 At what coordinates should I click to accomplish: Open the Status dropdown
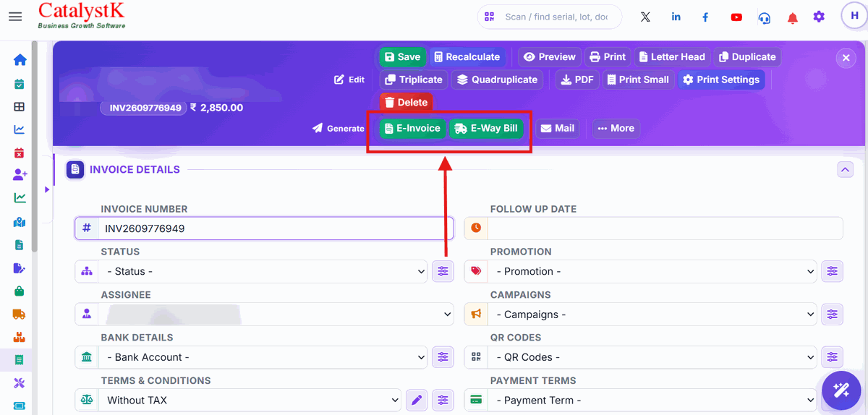click(x=263, y=271)
